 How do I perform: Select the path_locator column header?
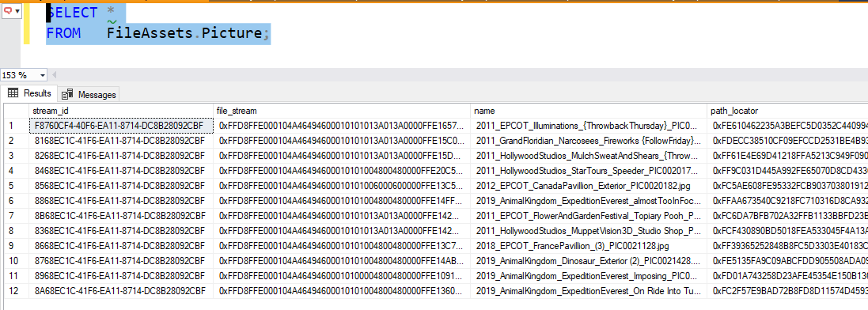(x=787, y=111)
